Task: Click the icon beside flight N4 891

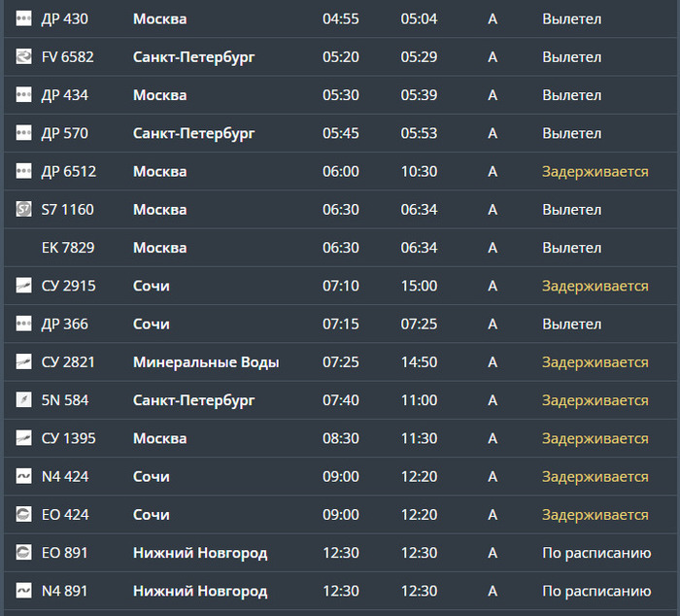Action: pos(24,591)
